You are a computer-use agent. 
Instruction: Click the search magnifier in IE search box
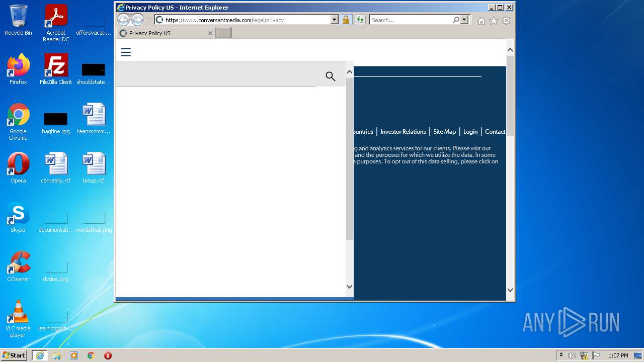[456, 20]
